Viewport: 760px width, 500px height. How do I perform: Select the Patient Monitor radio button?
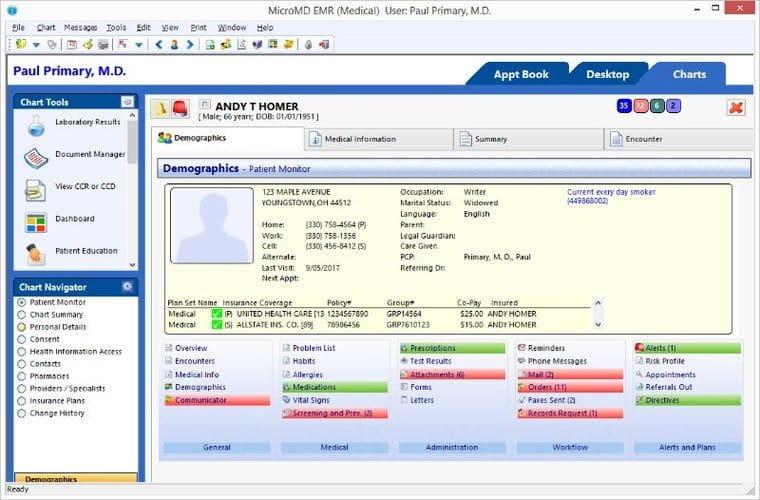(21, 302)
